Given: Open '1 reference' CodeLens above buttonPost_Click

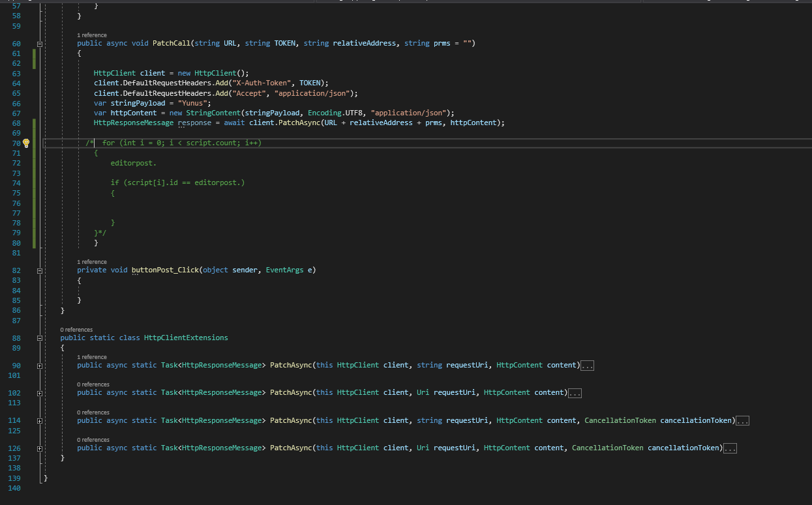Looking at the screenshot, I should click(x=91, y=262).
